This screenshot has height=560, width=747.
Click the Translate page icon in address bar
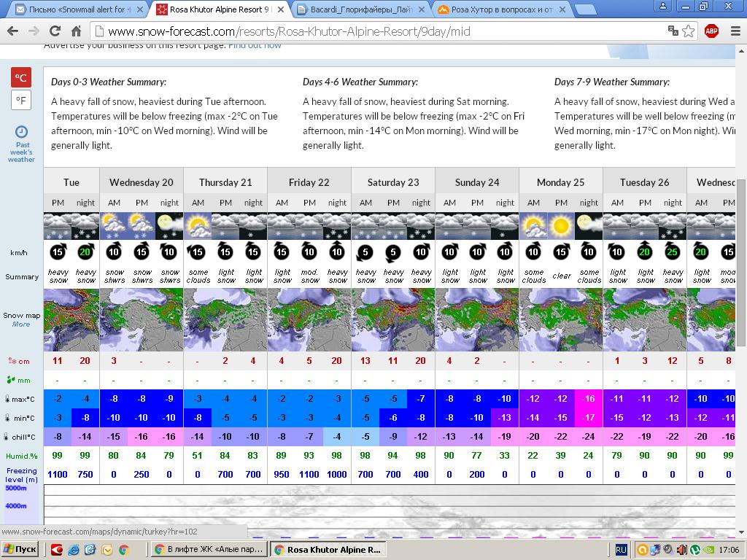click(x=673, y=31)
